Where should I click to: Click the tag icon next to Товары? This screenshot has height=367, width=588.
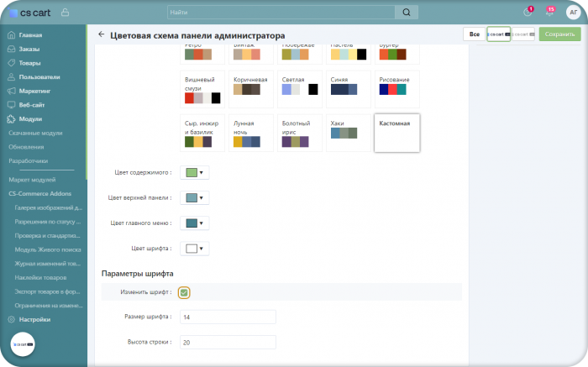pos(11,63)
